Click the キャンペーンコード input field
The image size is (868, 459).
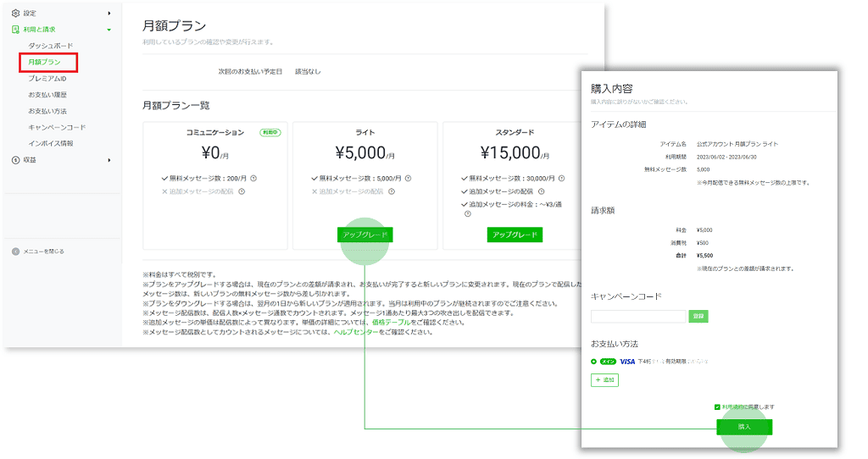tap(638, 317)
